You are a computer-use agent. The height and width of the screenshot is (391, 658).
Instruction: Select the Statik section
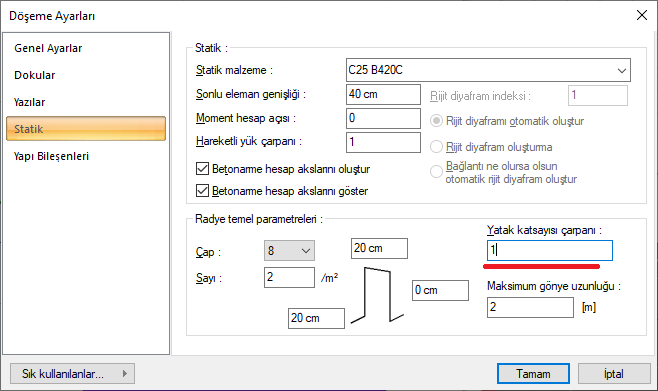(86, 129)
